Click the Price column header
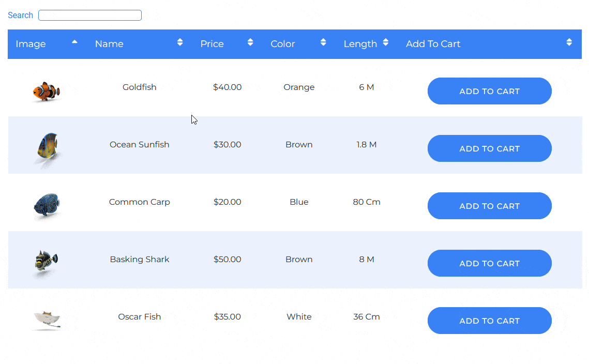 212,43
